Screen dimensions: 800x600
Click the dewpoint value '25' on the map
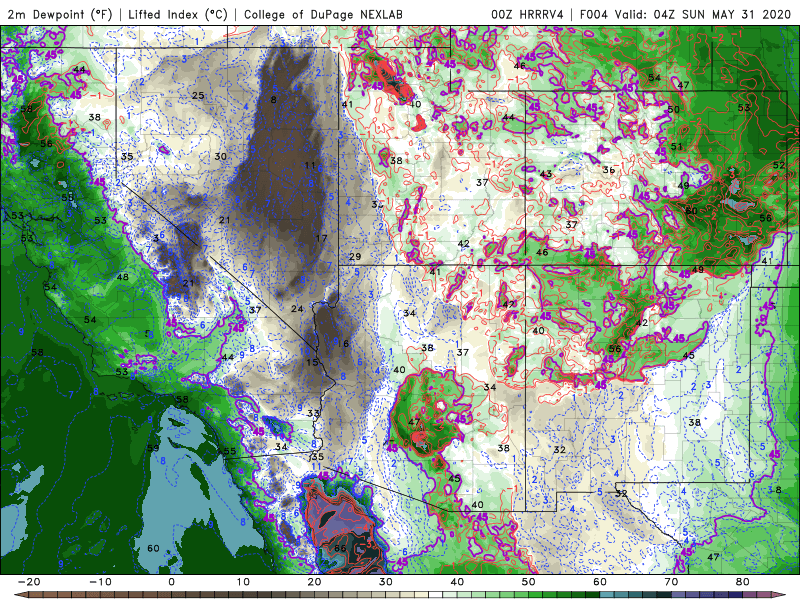(x=198, y=95)
